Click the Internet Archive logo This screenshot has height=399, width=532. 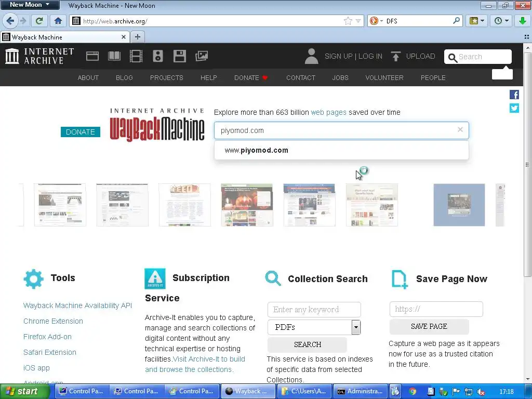click(39, 56)
